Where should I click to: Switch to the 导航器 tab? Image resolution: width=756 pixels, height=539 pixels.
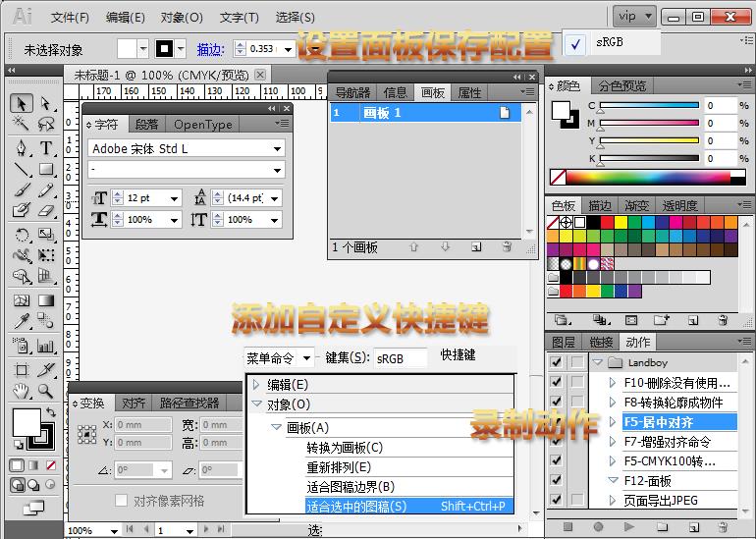[x=352, y=92]
